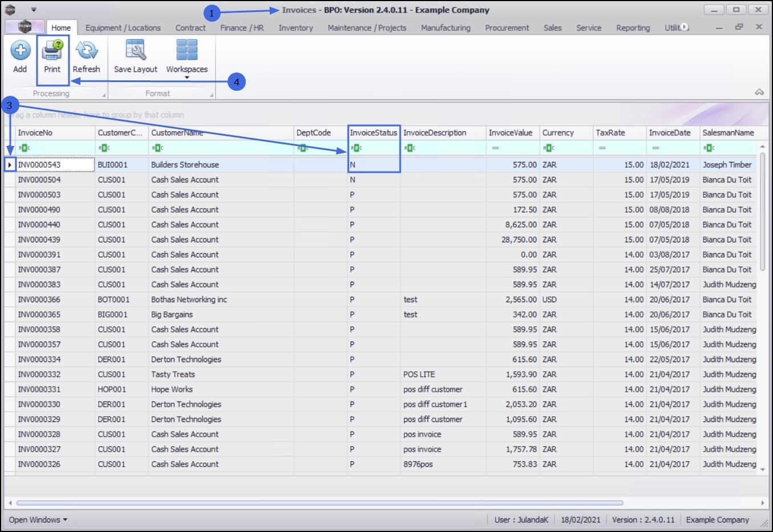Click the Refresh icon
Image resolution: width=773 pixels, height=532 pixels.
87,50
